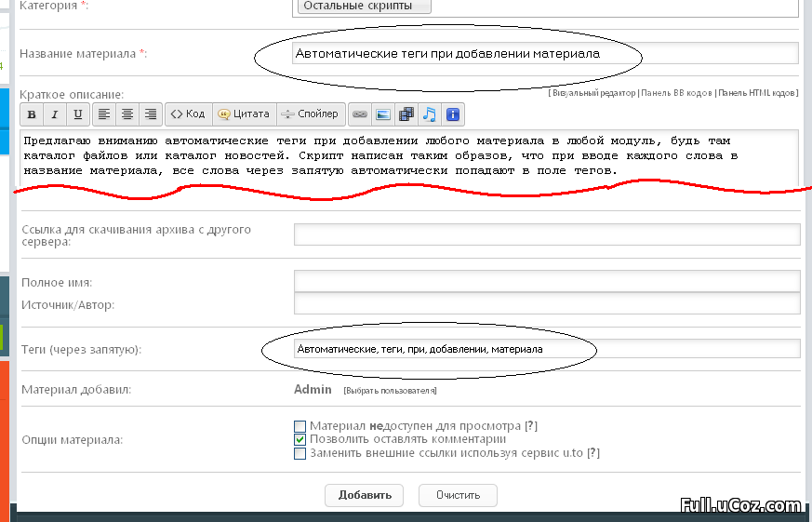Insert audio using music note icon
The height and width of the screenshot is (522, 812).
pos(430,114)
